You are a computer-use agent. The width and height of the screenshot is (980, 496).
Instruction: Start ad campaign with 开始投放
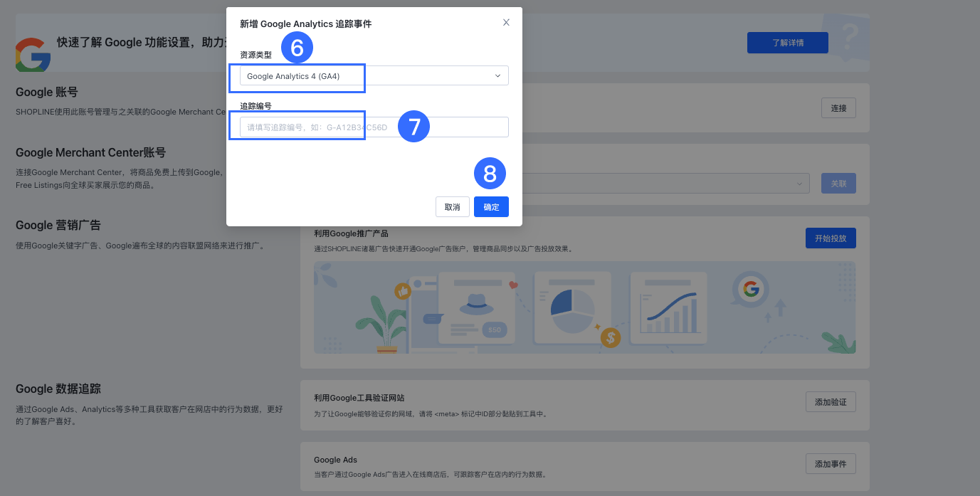click(x=831, y=238)
